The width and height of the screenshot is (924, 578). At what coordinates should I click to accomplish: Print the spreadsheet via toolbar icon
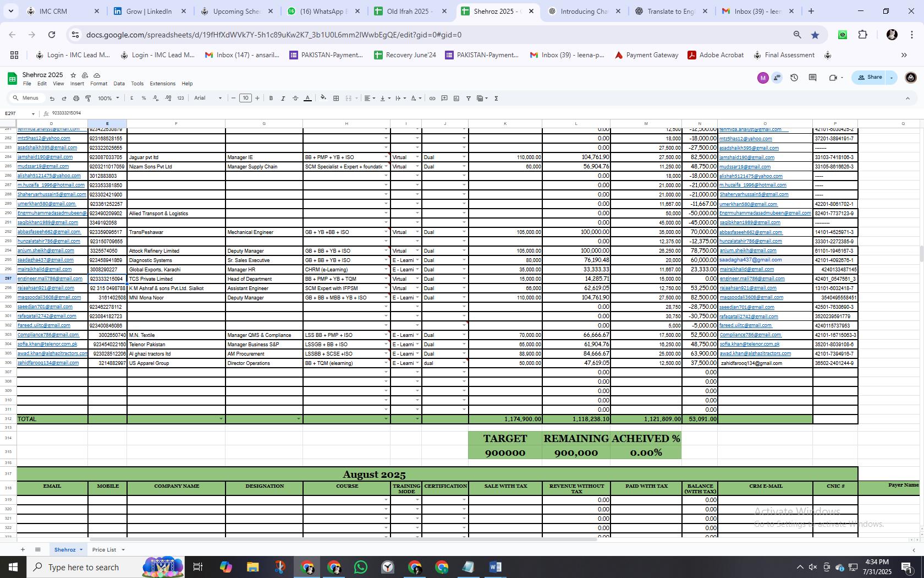tap(76, 99)
